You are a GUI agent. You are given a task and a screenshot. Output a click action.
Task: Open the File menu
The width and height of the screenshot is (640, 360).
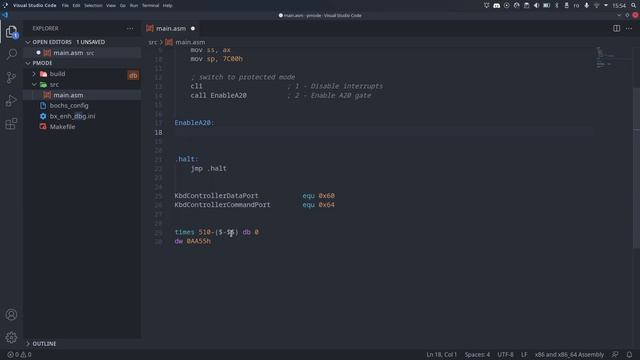[65, 6]
